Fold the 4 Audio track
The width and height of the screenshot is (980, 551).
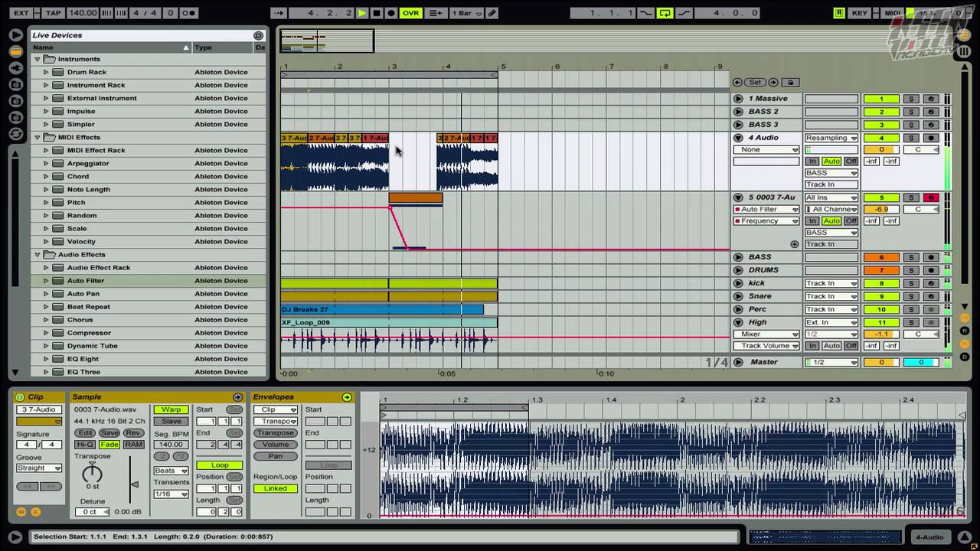tap(738, 138)
